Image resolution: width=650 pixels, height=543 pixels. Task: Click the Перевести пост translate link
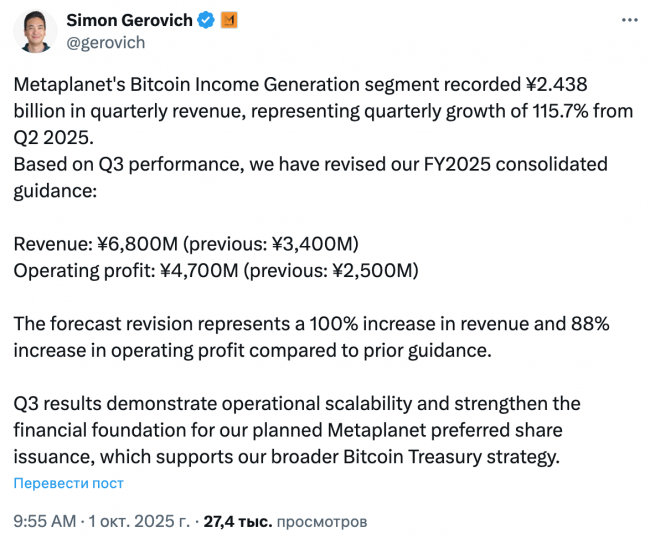pyautogui.click(x=68, y=483)
